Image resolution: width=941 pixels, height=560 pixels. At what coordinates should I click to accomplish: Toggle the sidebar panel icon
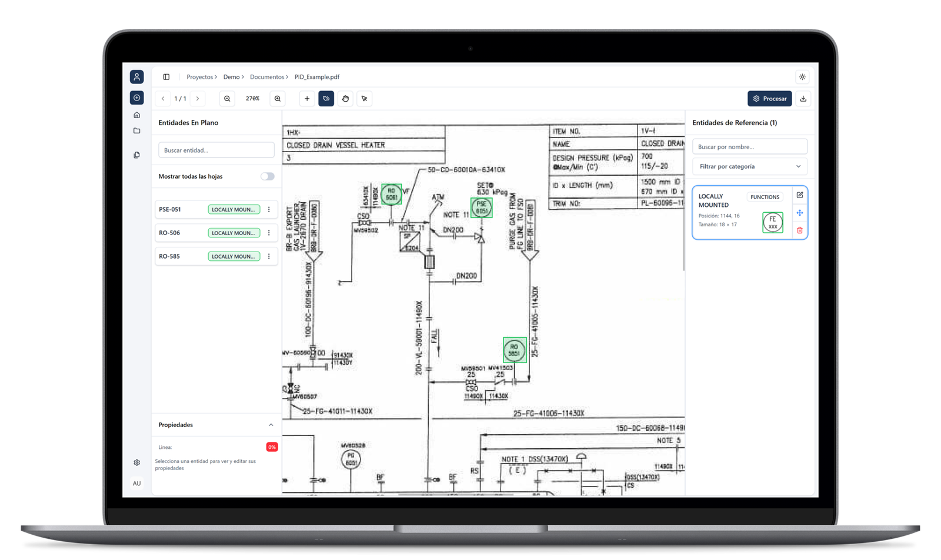tap(166, 77)
